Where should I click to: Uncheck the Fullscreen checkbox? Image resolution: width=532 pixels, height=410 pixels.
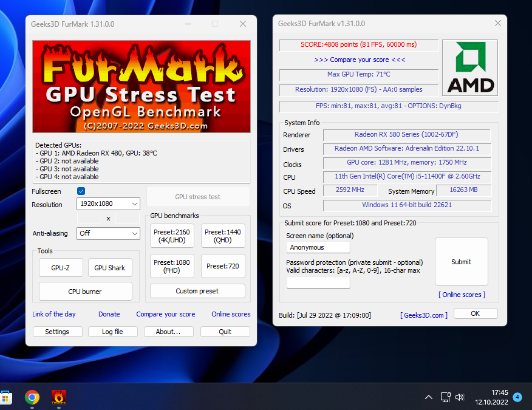point(81,191)
